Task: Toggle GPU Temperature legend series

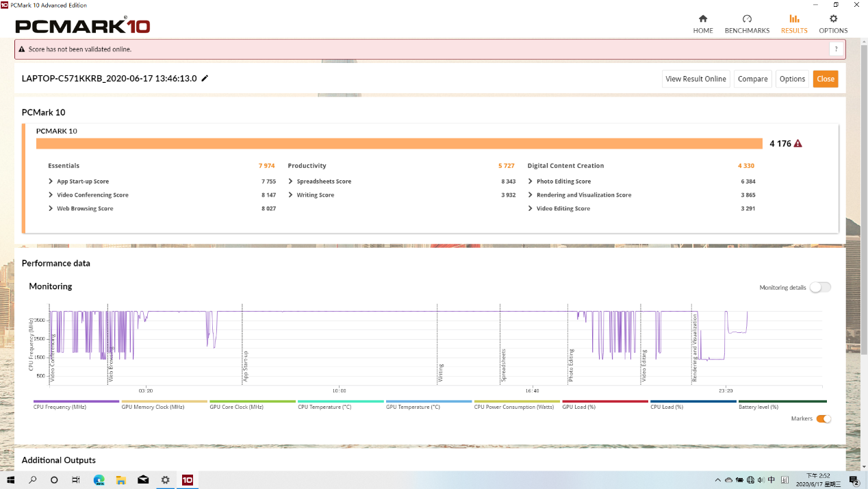Action: [429, 405]
